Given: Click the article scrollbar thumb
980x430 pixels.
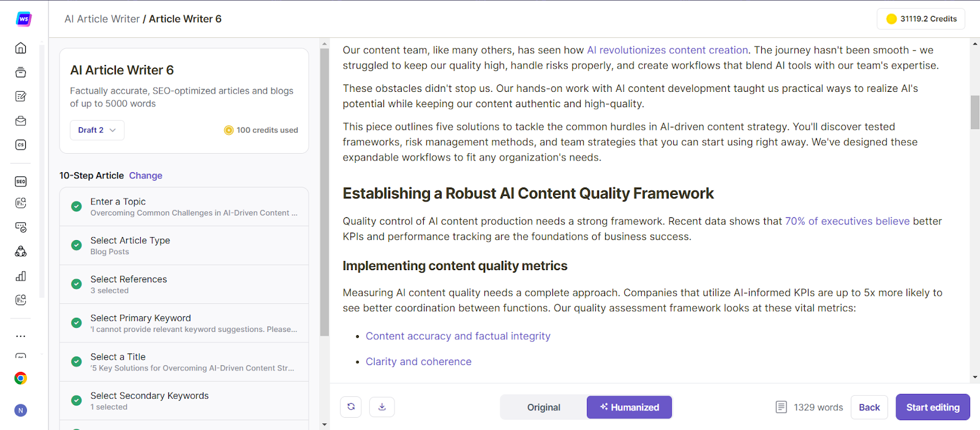Looking at the screenshot, I should tap(975, 112).
